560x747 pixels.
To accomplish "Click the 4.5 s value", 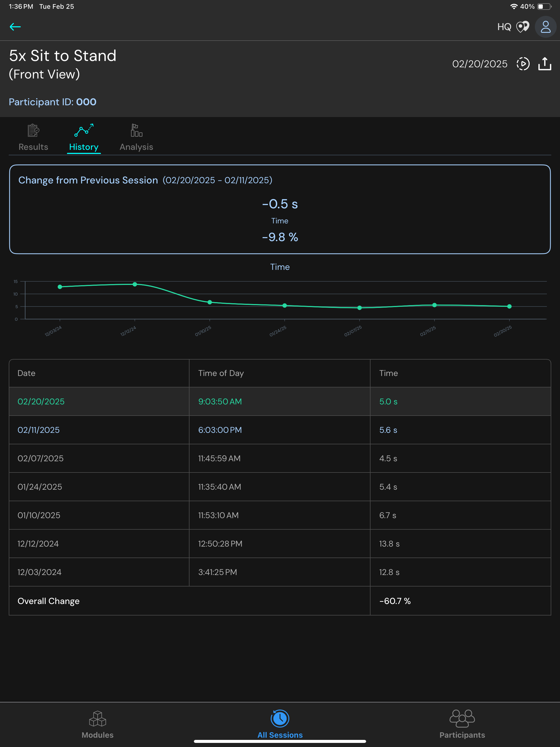I will click(x=388, y=458).
